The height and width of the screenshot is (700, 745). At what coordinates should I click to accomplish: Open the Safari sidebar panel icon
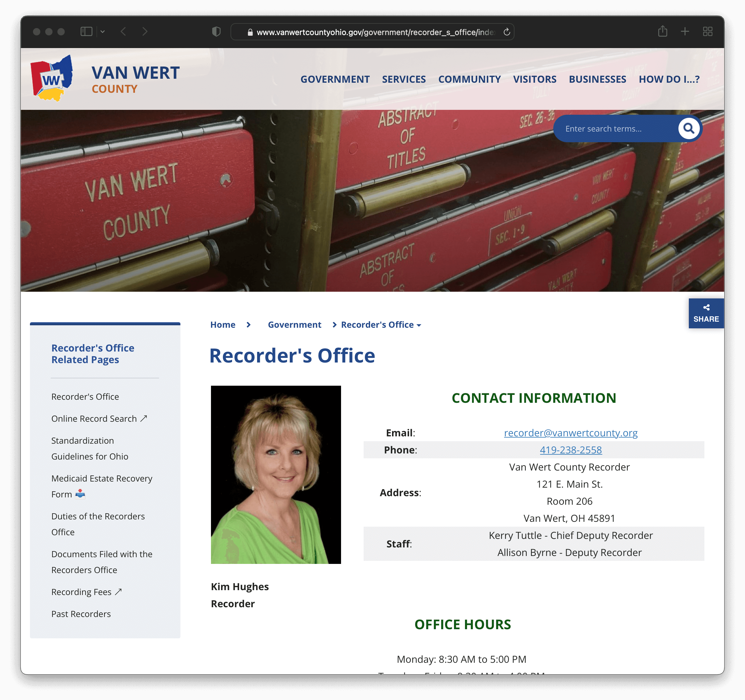[x=86, y=31]
